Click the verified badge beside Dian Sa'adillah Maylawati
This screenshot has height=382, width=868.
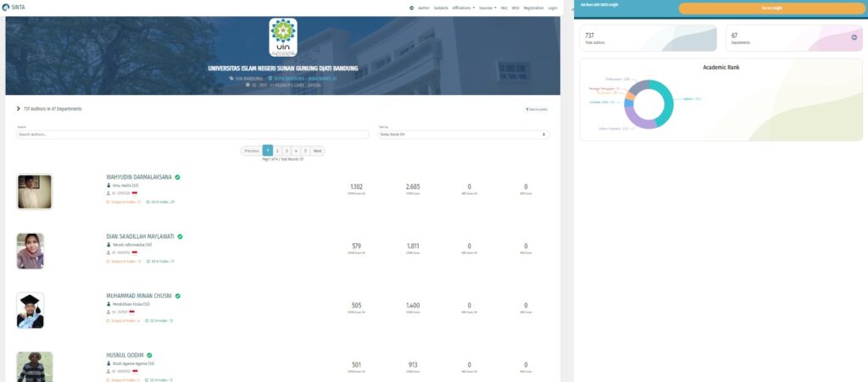point(180,236)
